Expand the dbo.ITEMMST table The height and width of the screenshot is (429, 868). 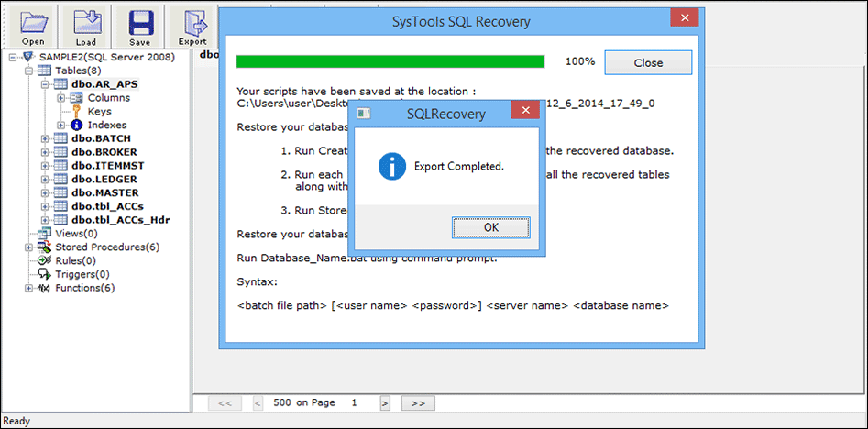44,166
